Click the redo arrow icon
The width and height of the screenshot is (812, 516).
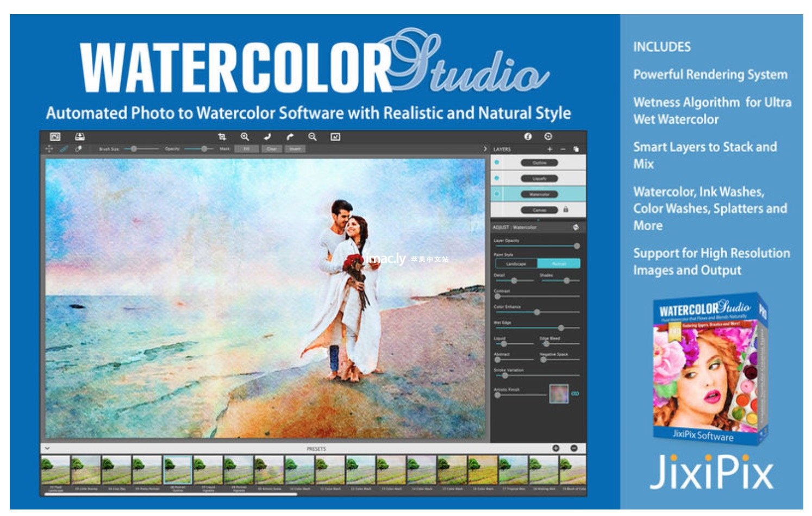290,137
